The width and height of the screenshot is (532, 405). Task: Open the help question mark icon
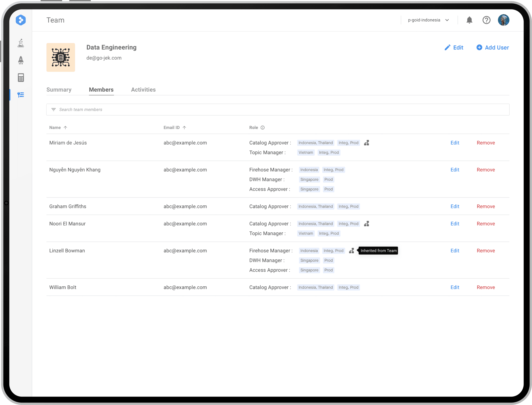click(x=486, y=20)
